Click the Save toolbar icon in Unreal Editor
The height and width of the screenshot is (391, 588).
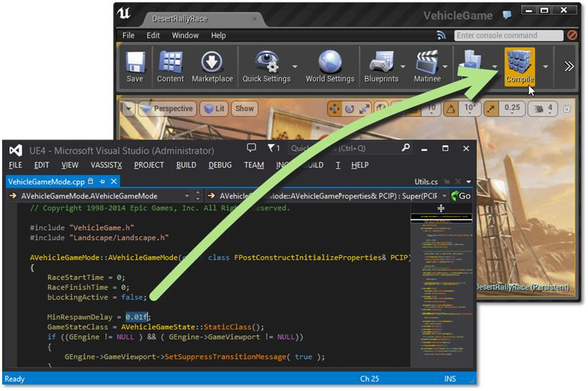(x=135, y=66)
